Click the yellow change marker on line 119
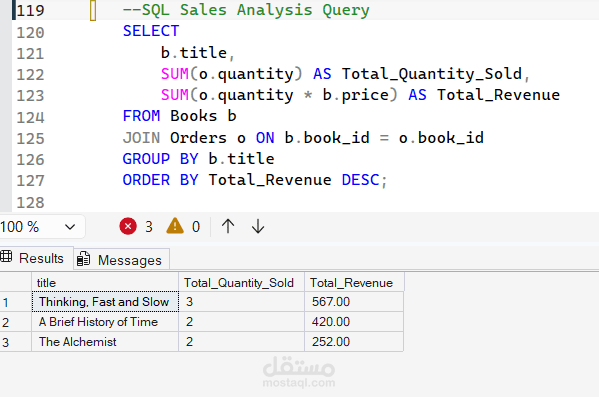The width and height of the screenshot is (599, 397). coord(93,10)
